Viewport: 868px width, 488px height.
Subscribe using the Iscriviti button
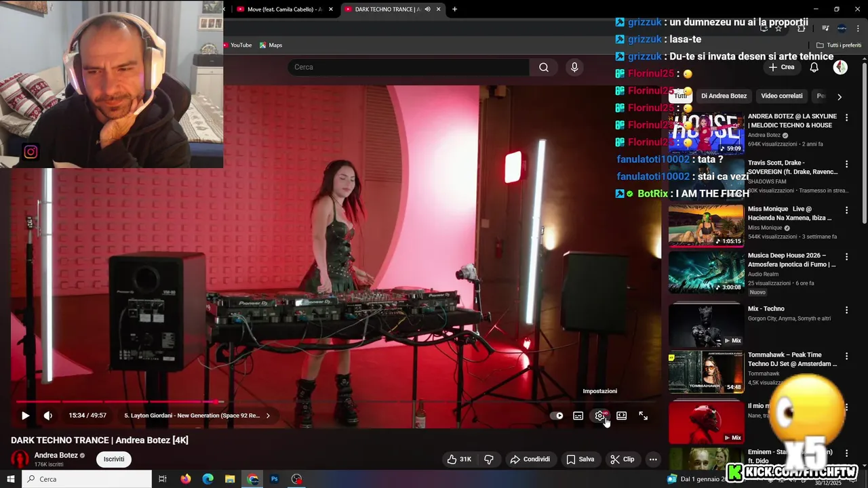click(114, 459)
